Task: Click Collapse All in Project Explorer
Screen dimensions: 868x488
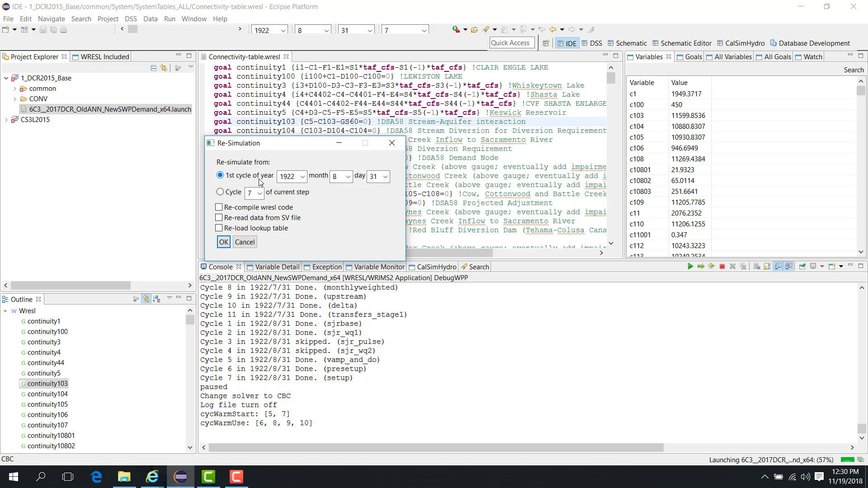Action: pyautogui.click(x=154, y=68)
